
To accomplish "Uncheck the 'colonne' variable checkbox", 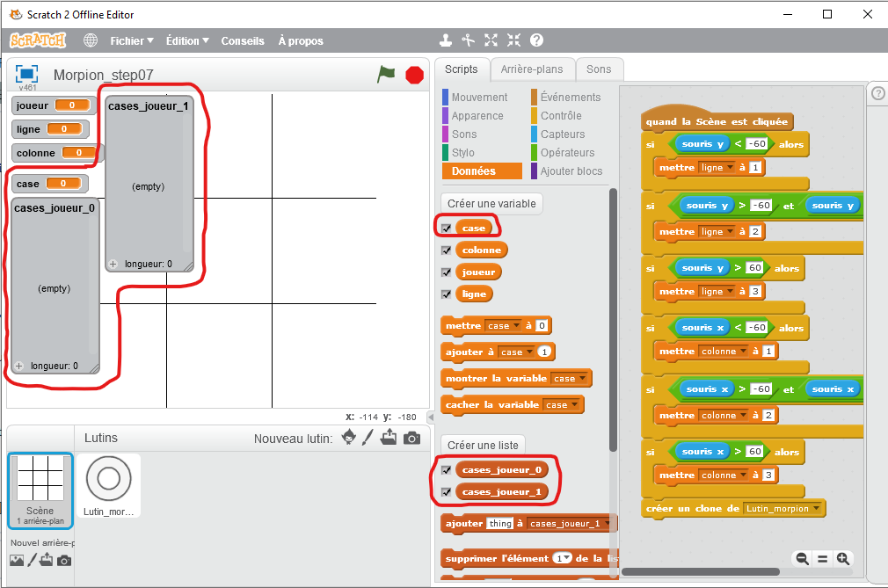I will tap(447, 250).
